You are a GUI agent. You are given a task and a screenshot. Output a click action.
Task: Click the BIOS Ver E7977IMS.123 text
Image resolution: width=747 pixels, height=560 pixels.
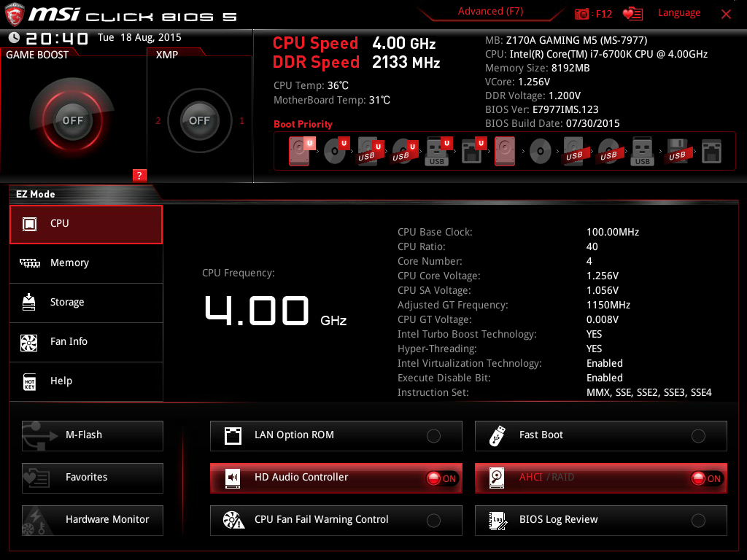click(542, 109)
